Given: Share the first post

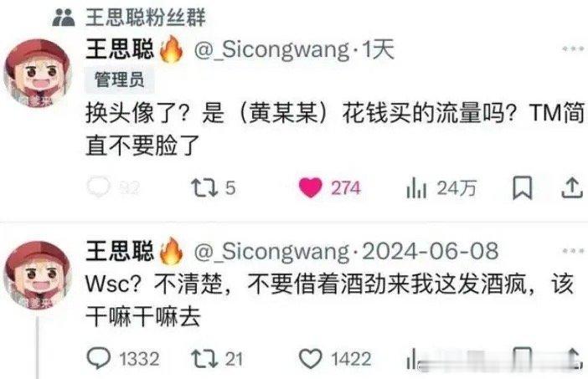Looking at the screenshot, I should [572, 187].
